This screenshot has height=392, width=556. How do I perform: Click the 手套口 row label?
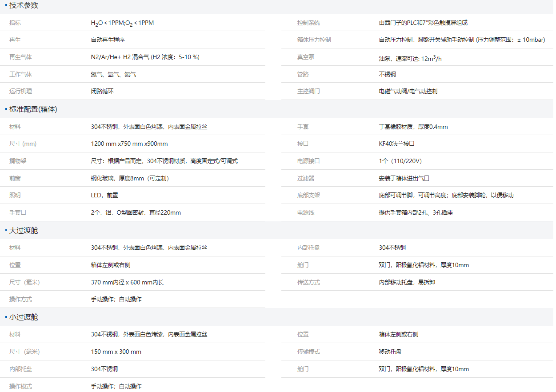(16, 212)
